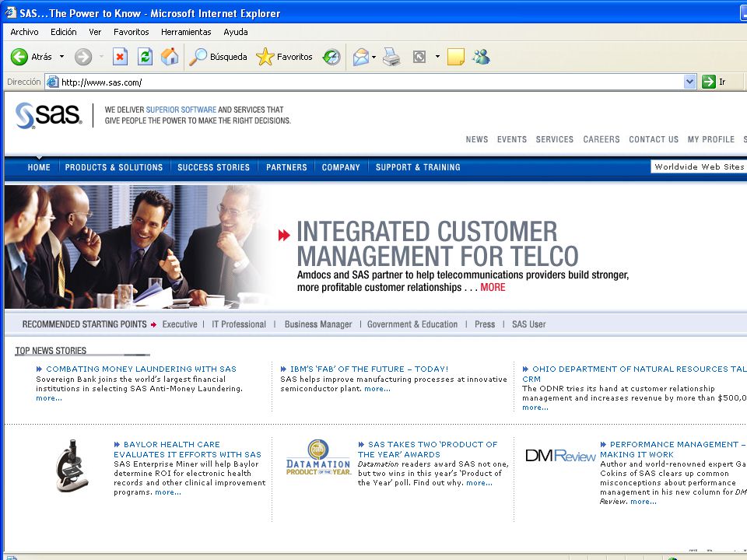This screenshot has width=747, height=560.
Task: Click the SAS logo
Action: pos(48,115)
